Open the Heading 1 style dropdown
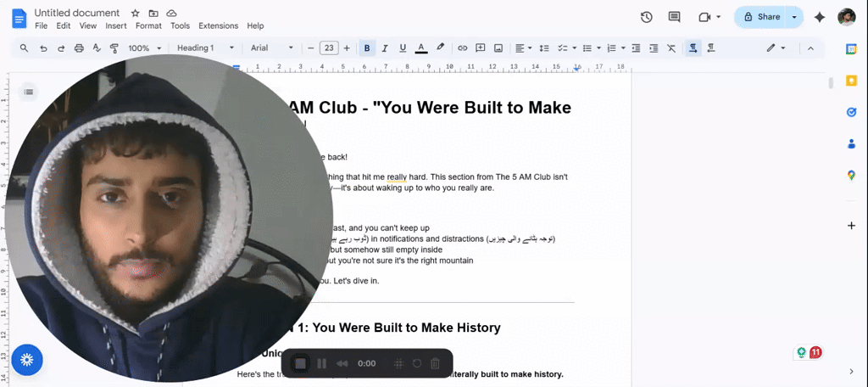This screenshot has height=387, width=868. tap(205, 48)
